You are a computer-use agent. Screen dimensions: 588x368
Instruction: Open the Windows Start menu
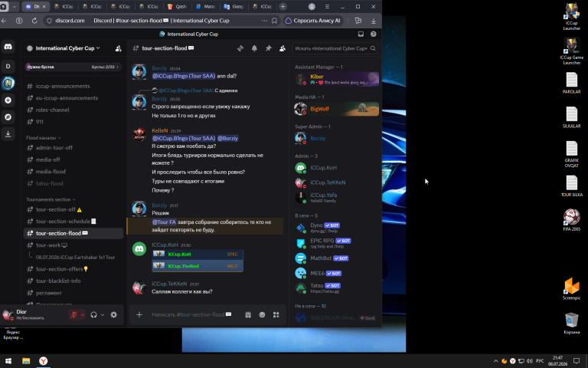tap(8, 361)
